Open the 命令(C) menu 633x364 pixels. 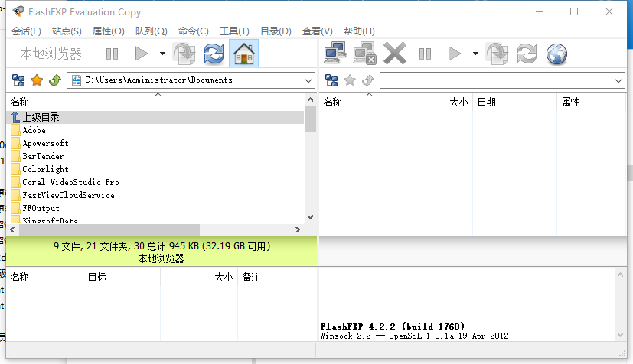point(194,31)
